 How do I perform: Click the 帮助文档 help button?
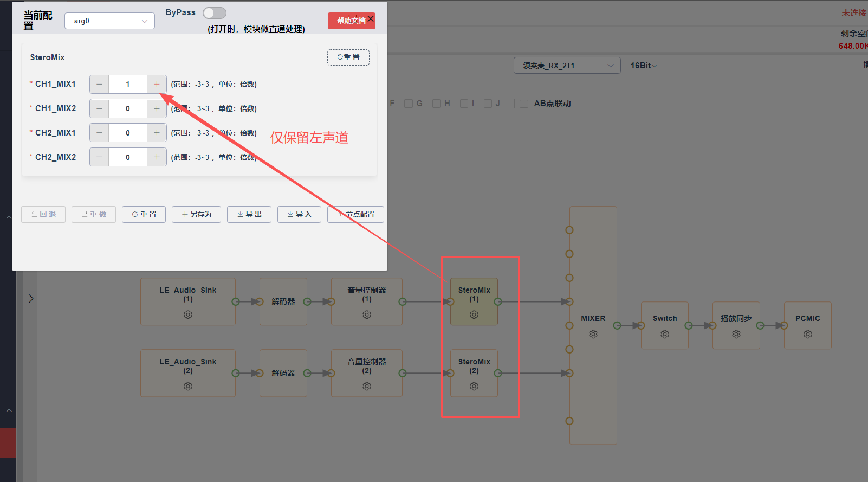pos(351,21)
